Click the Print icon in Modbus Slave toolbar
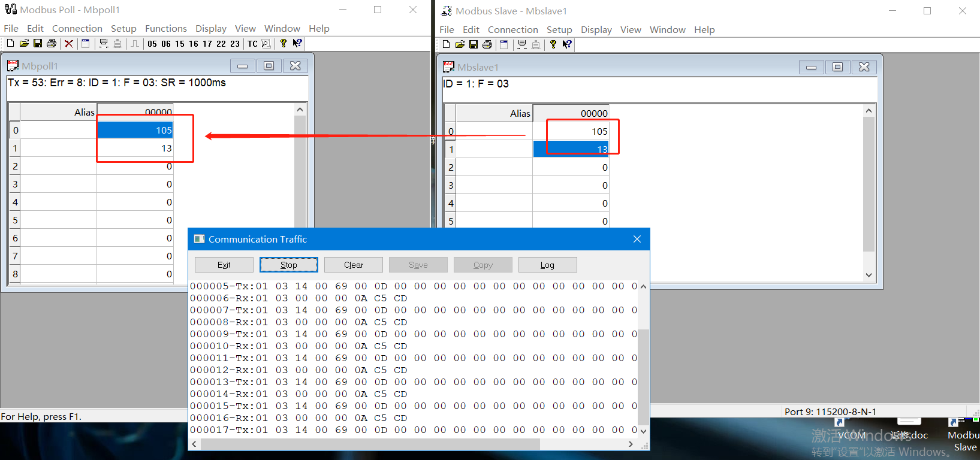 coord(487,44)
